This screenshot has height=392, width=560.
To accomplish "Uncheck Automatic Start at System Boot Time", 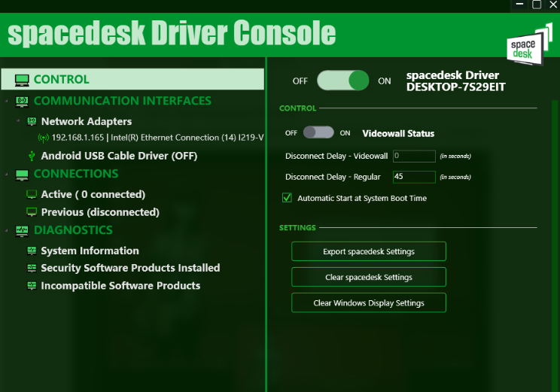I will [x=287, y=198].
